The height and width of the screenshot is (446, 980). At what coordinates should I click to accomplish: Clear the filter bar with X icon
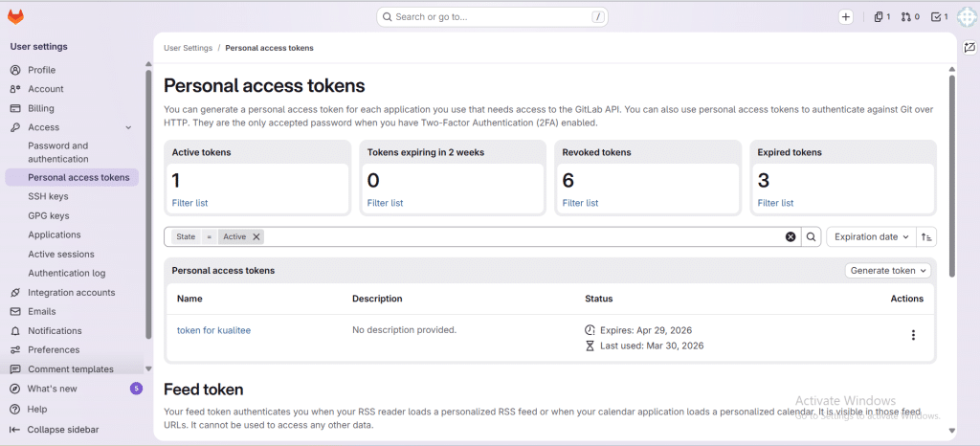point(791,236)
